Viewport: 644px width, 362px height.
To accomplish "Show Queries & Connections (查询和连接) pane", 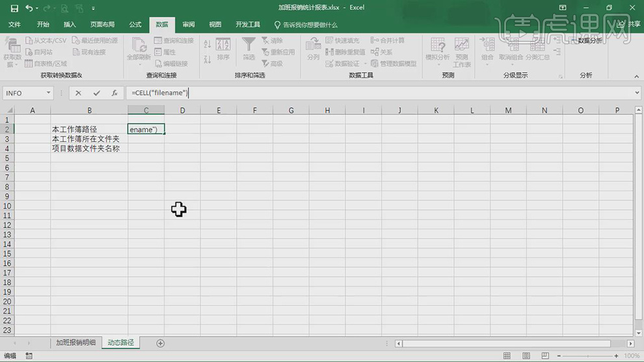I will [x=174, y=41].
